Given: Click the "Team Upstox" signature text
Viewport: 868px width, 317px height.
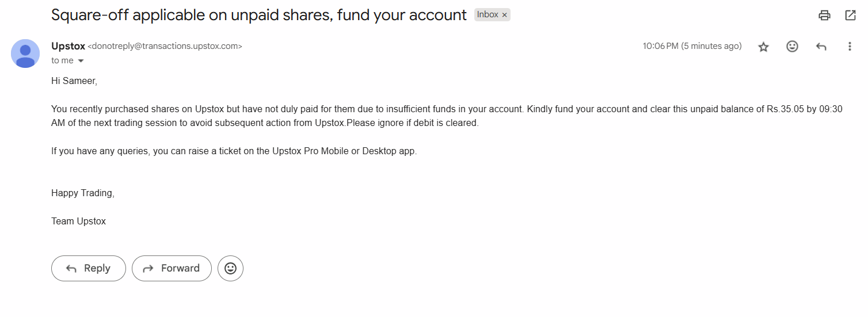Looking at the screenshot, I should click(x=78, y=221).
